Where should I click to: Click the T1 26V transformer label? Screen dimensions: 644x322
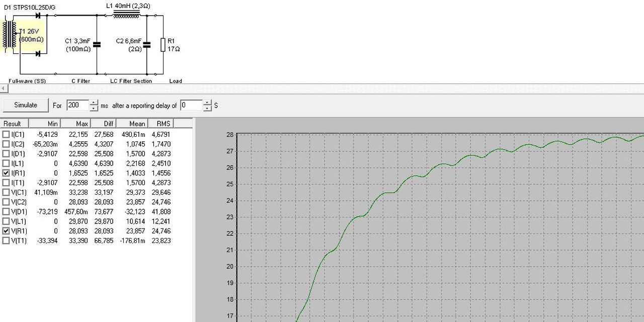click(30, 31)
